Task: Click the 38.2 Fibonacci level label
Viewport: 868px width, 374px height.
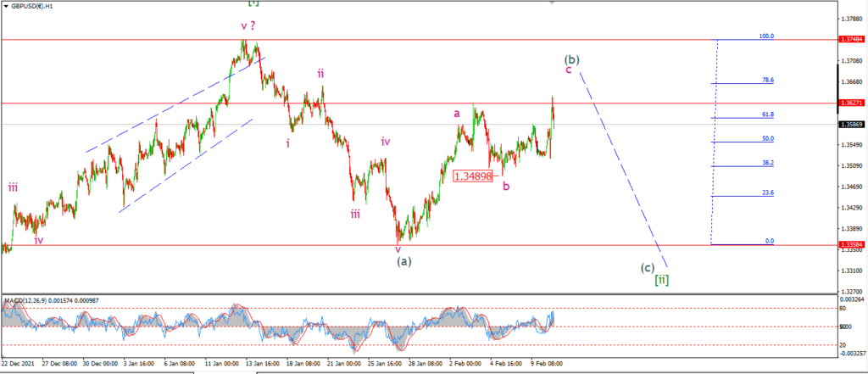Action: pos(768,163)
